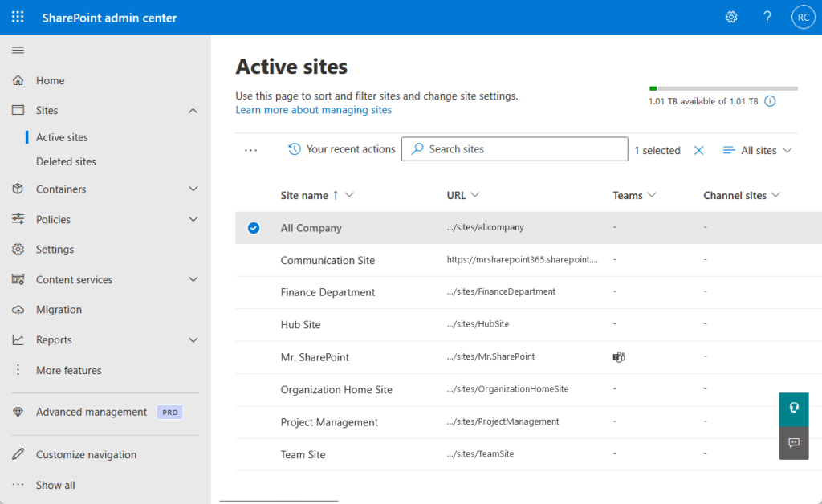
Task: Click the magnifier icon in search box
Action: (417, 148)
